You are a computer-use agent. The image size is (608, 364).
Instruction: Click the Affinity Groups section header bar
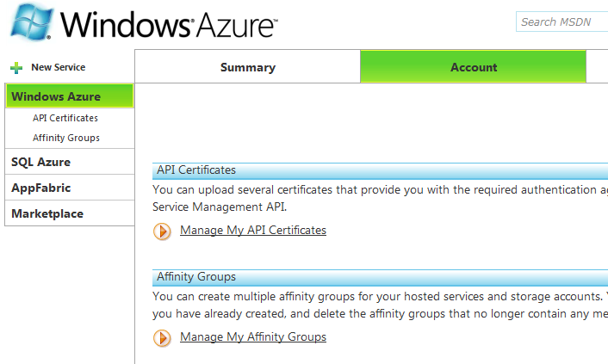pyautogui.click(x=380, y=278)
